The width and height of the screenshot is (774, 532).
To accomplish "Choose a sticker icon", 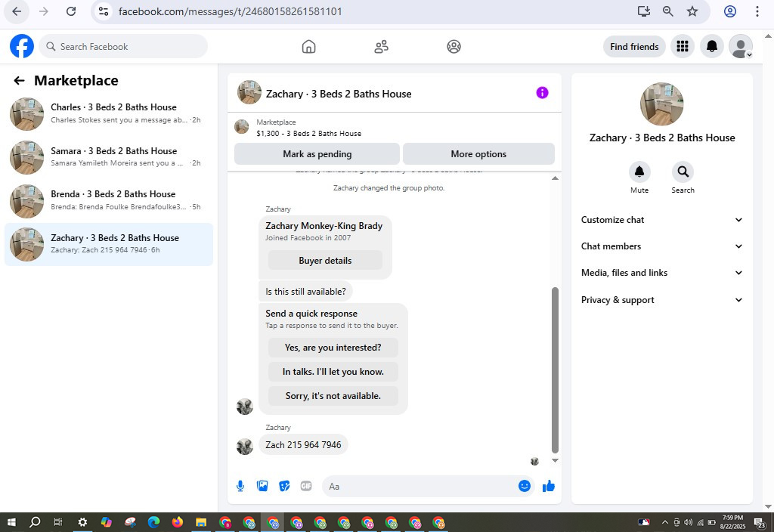I will click(284, 486).
